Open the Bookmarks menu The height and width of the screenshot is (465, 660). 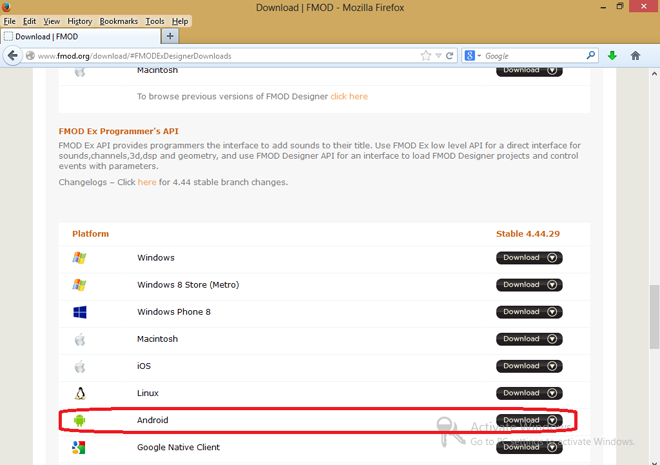118,21
